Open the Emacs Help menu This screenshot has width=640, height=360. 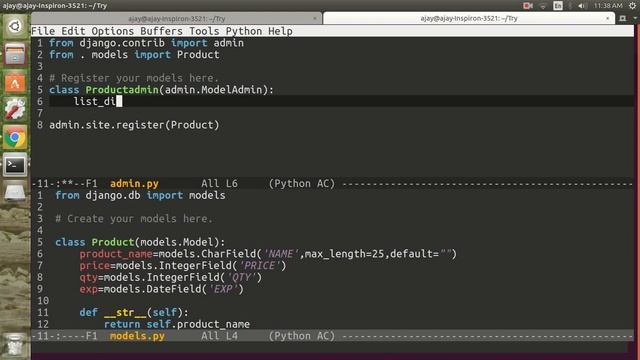pyautogui.click(x=280, y=31)
